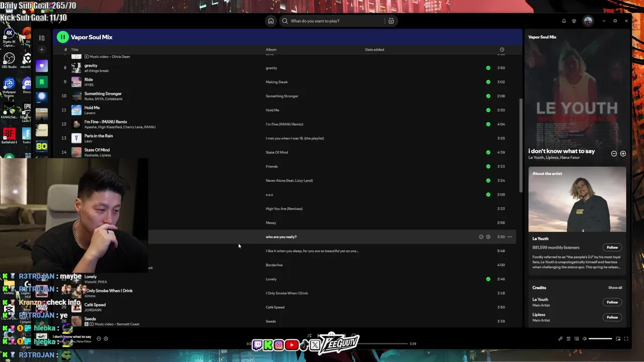Screen dimensions: 644x362
Task: Hide who are you really? track with minus icon
Action: pyautogui.click(x=481, y=237)
